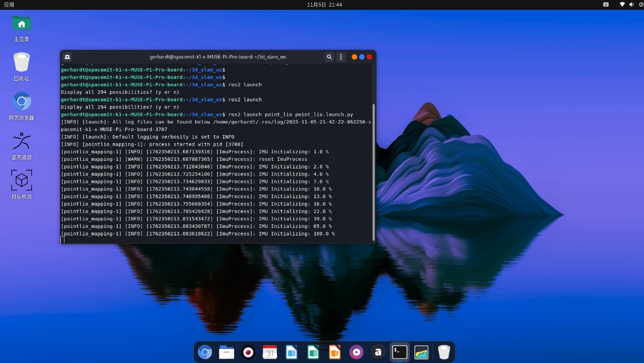Image resolution: width=644 pixels, height=363 pixels.
Task: Open the Wi-Fi network indicator
Action: point(622,5)
